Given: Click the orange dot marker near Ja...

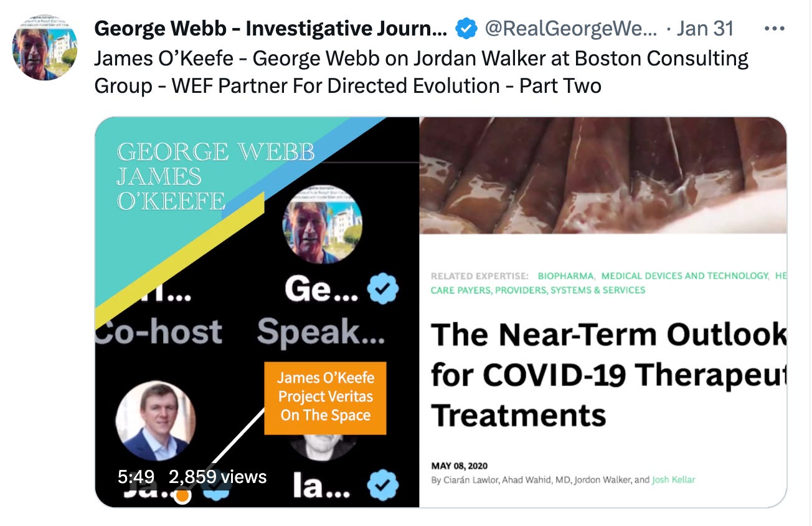Looking at the screenshot, I should point(182,495).
